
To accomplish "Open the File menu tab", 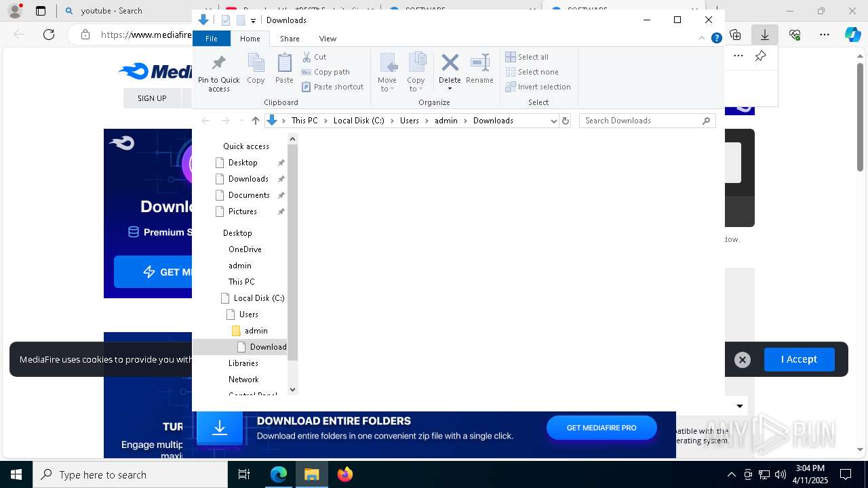I will pyautogui.click(x=212, y=39).
